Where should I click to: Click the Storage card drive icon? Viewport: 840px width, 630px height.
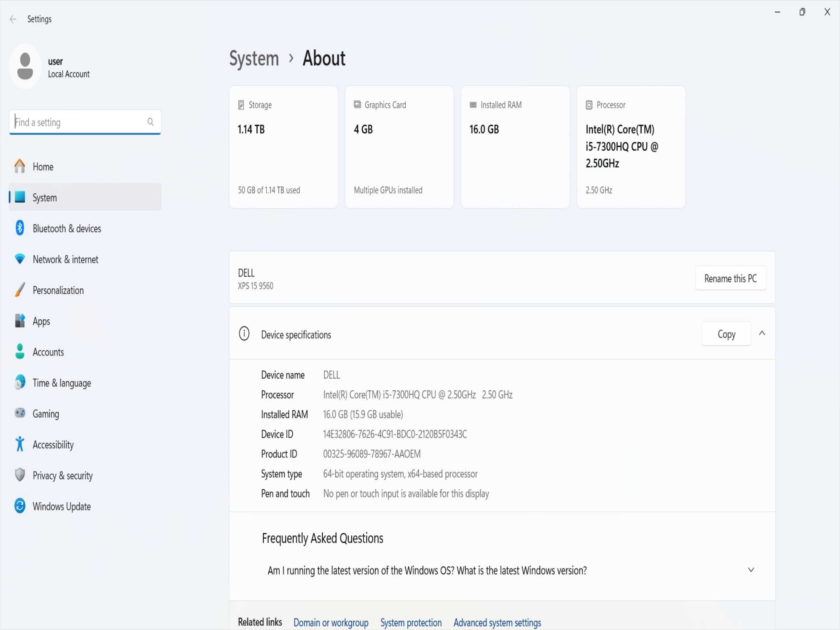(x=241, y=105)
